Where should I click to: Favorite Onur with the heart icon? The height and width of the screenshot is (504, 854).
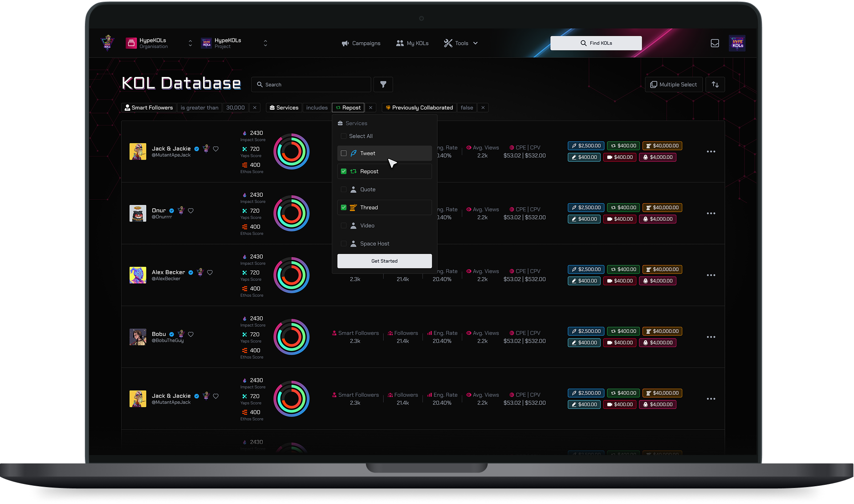[191, 211]
